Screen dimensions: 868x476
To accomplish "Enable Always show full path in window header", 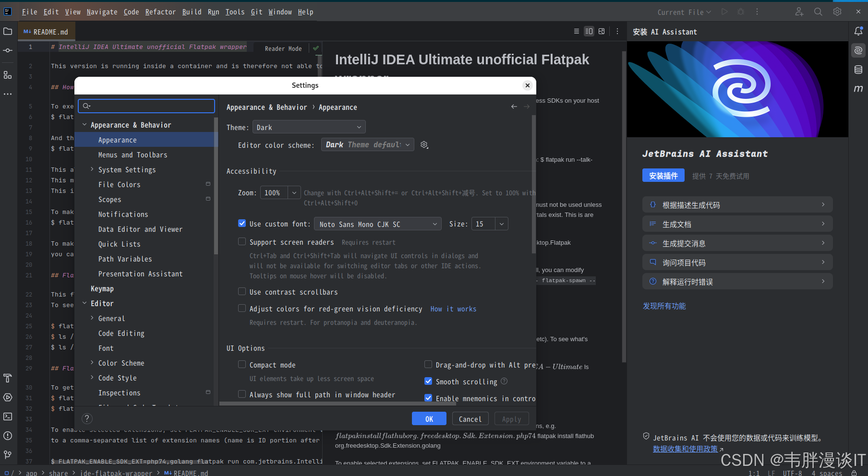I will (x=242, y=394).
